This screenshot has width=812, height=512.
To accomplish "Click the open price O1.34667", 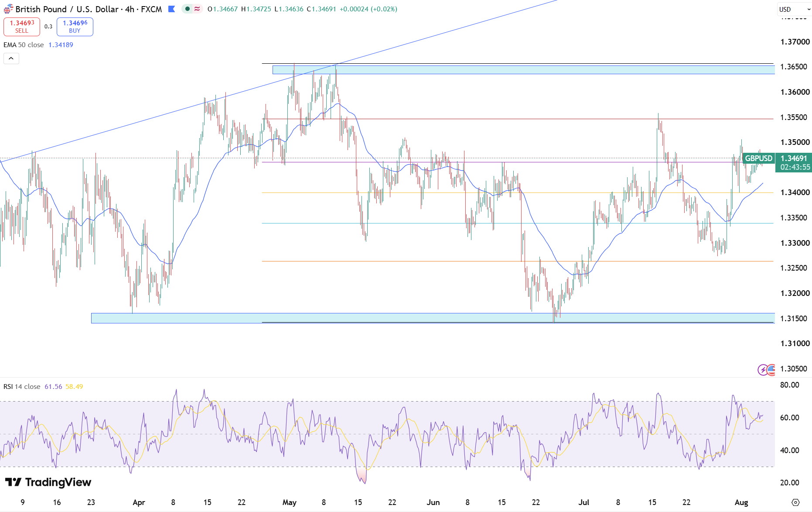I will point(222,9).
